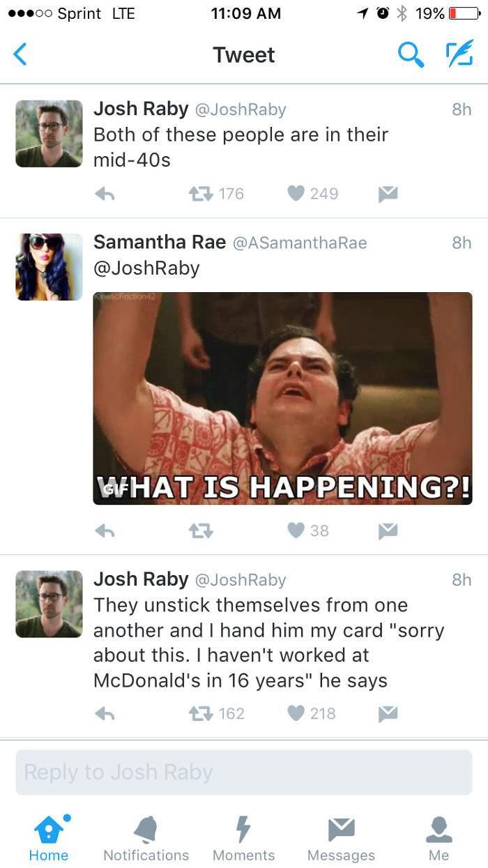488x868 pixels.
Task: Play the "WHAT IS HAPPENING?!" GIF
Action: pyautogui.click(x=282, y=398)
